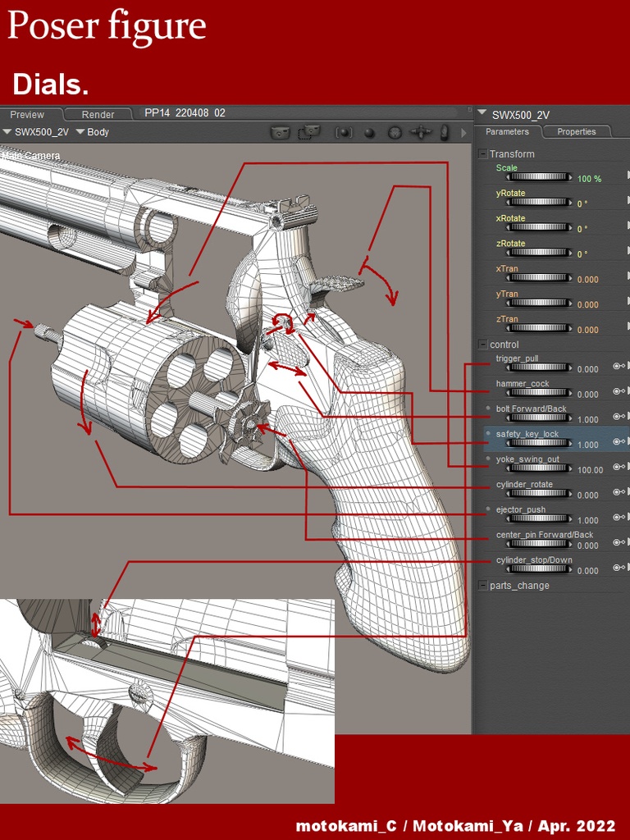Toggle the bracketed sphere depth cue icon
The width and height of the screenshot is (630, 840).
344,132
